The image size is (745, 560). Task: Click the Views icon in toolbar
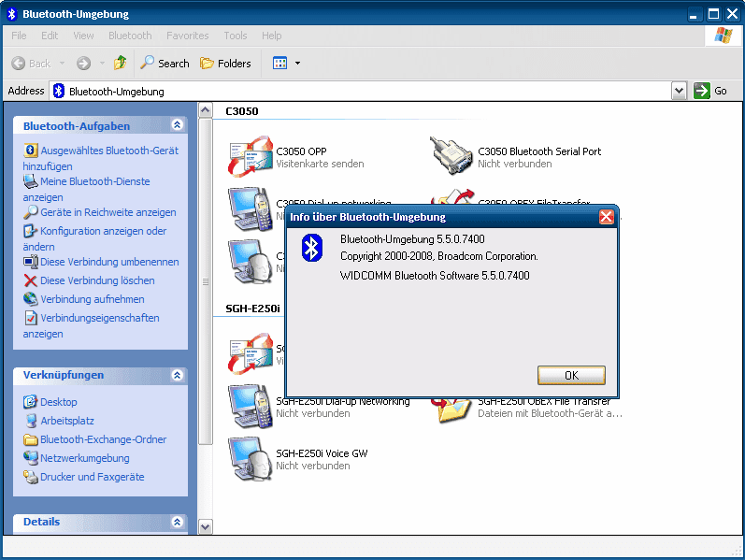279,63
